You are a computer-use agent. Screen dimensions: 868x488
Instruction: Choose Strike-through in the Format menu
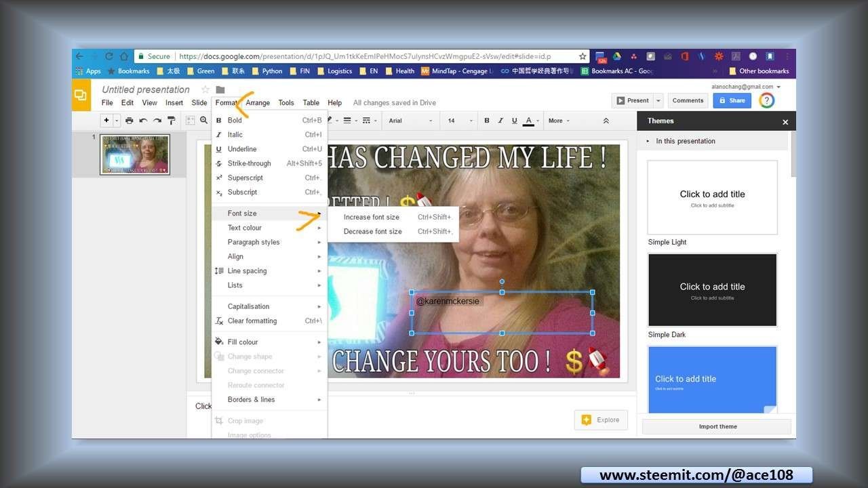tap(269, 163)
